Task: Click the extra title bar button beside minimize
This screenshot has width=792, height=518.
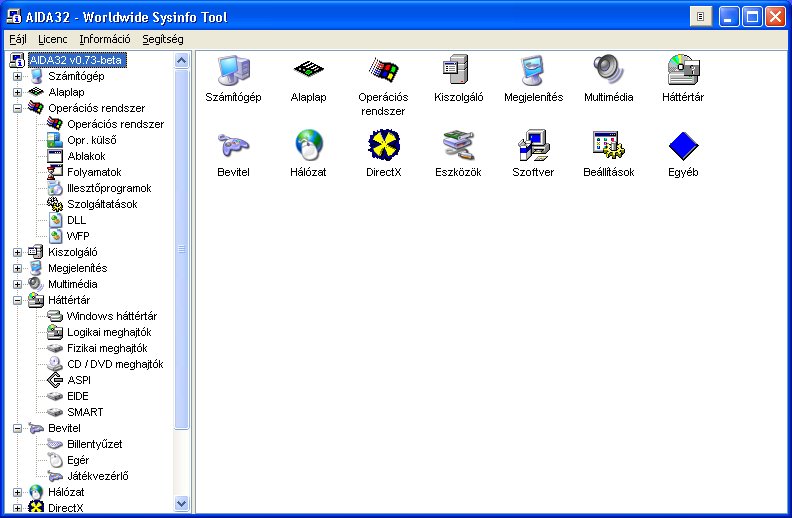Action: coord(701,17)
